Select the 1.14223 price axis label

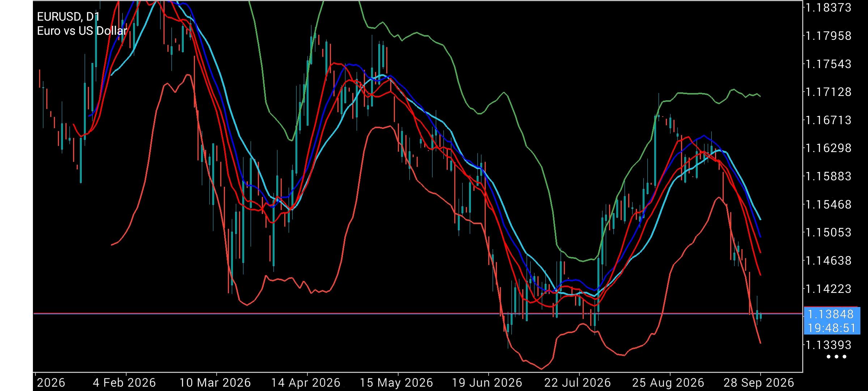[828, 289]
